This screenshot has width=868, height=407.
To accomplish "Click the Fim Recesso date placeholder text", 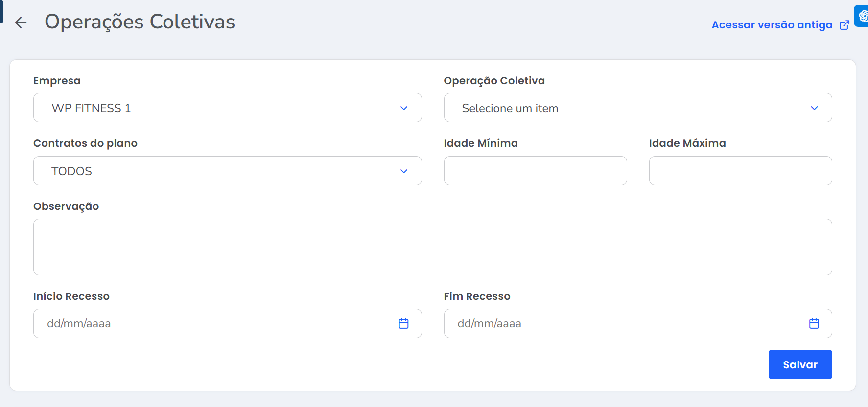I will (x=489, y=324).
